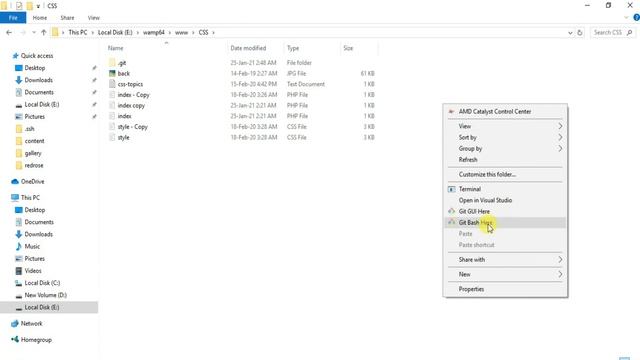Go up one folder level arrow

click(44, 32)
